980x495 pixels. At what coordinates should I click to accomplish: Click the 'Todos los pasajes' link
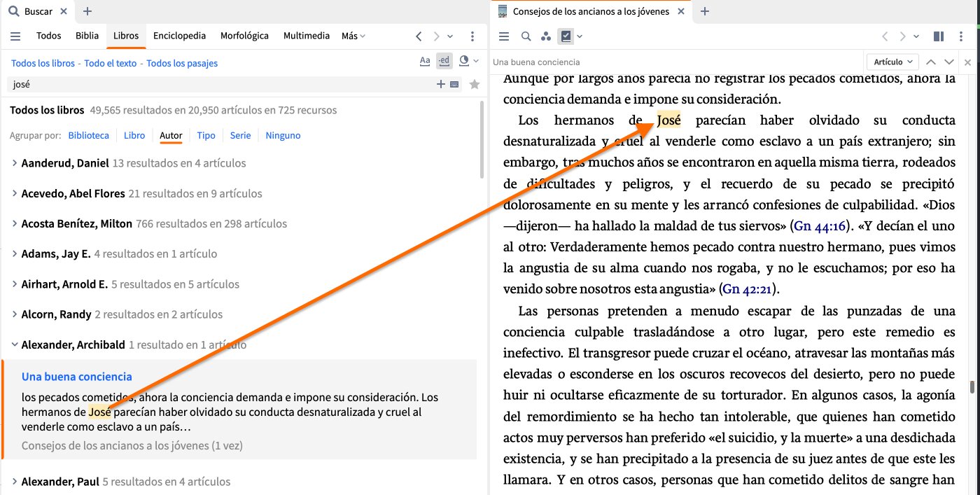pyautogui.click(x=182, y=63)
